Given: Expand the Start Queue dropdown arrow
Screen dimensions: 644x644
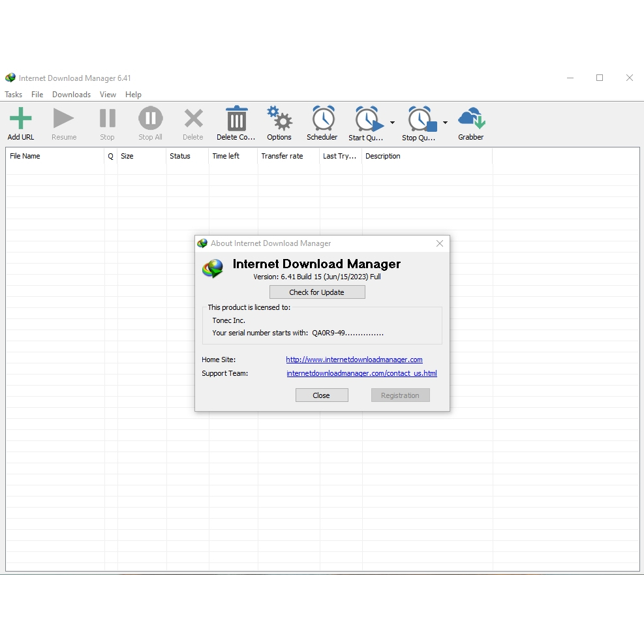Looking at the screenshot, I should [x=392, y=123].
